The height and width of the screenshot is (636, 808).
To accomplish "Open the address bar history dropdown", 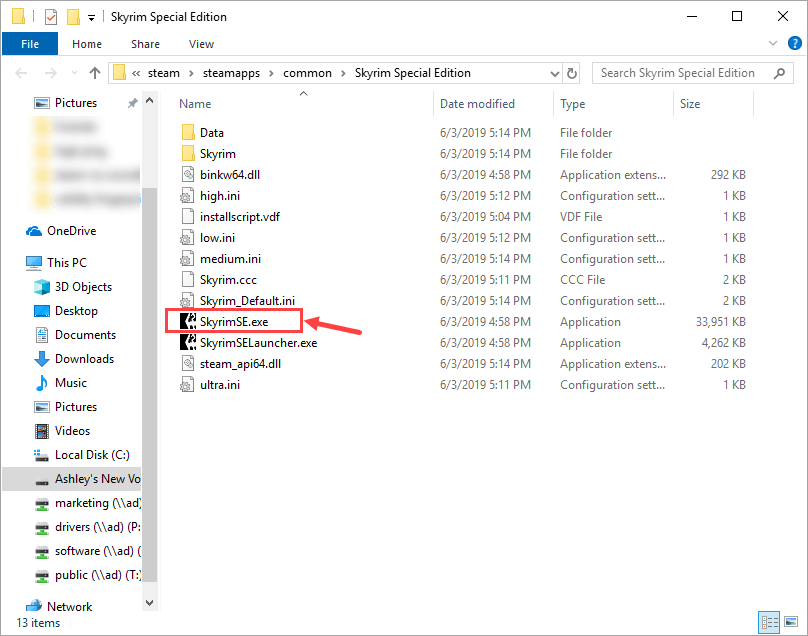I will pos(554,73).
